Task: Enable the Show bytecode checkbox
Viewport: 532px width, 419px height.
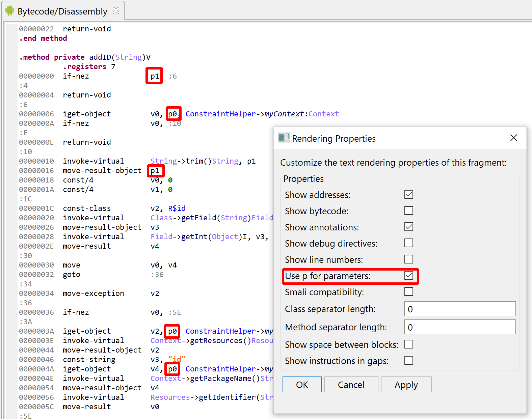Action: 409,211
